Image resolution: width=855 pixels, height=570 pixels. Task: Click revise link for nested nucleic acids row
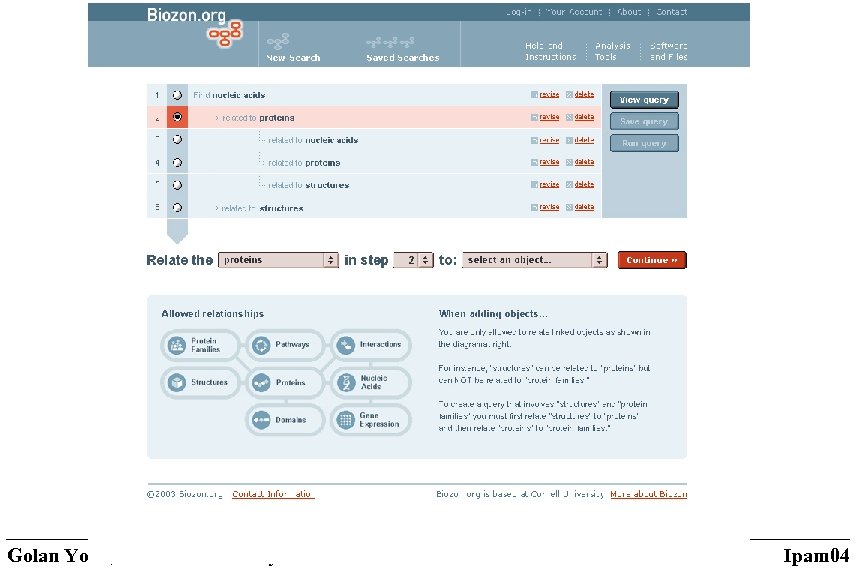click(549, 140)
